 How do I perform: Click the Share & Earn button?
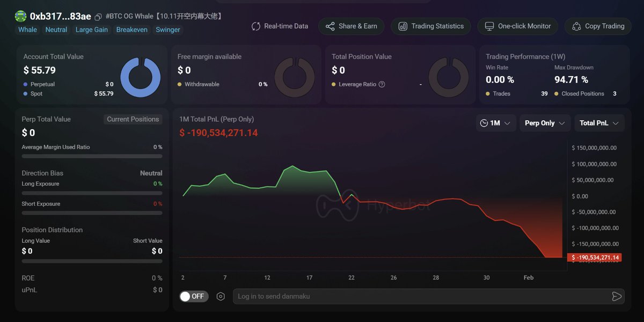[351, 26]
